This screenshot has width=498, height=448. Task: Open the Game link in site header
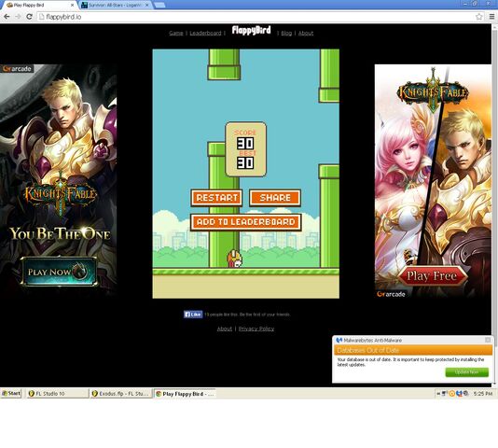click(176, 33)
